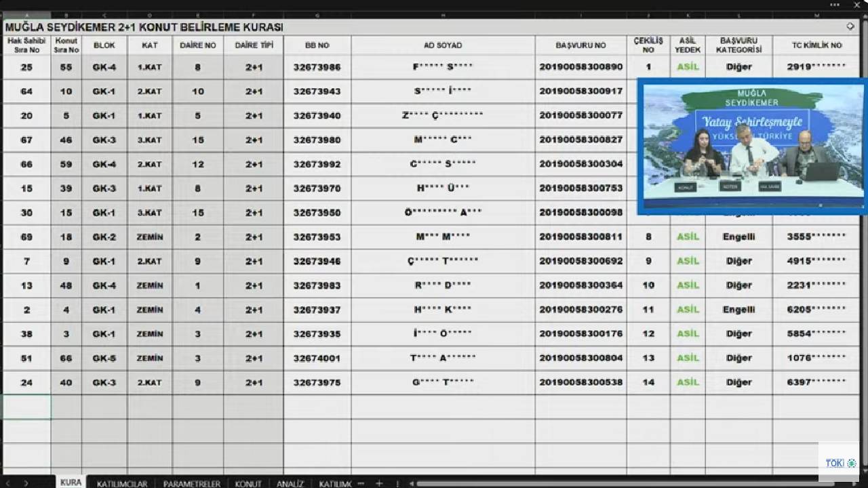This screenshot has height=488, width=868.
Task: Go to the KONUT sheet tab
Action: coord(248,484)
